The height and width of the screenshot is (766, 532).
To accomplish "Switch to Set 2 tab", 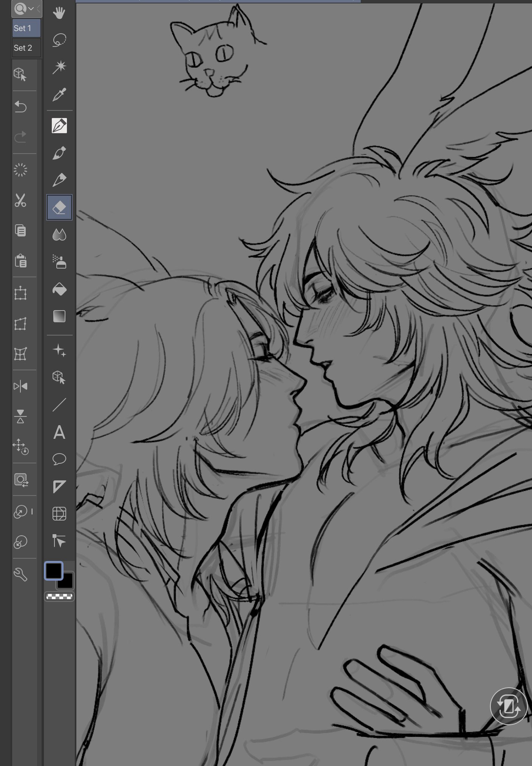I will coord(26,48).
